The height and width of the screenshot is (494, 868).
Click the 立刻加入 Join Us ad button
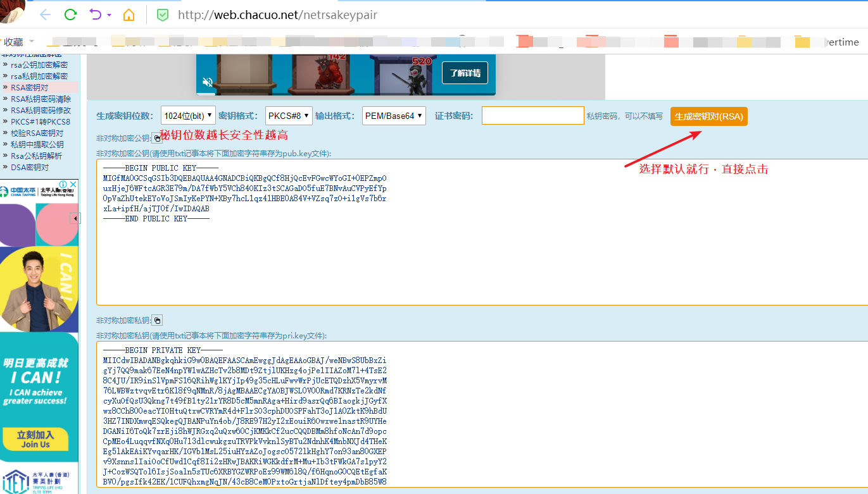pos(35,439)
